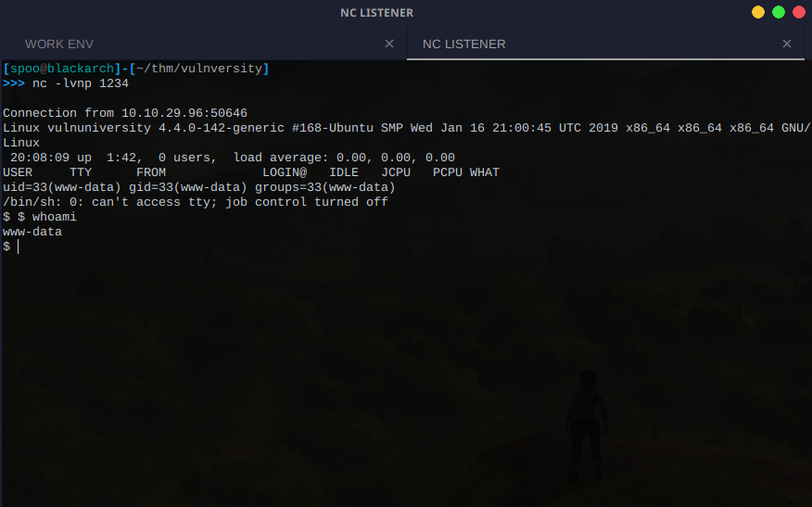Click the 'load average: 0.00, 0.00, 0.00' text
The height and width of the screenshot is (507, 812).
coord(344,158)
